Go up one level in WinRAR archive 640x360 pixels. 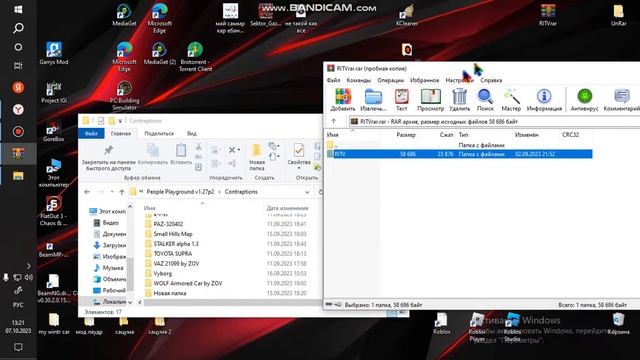[x=333, y=121]
